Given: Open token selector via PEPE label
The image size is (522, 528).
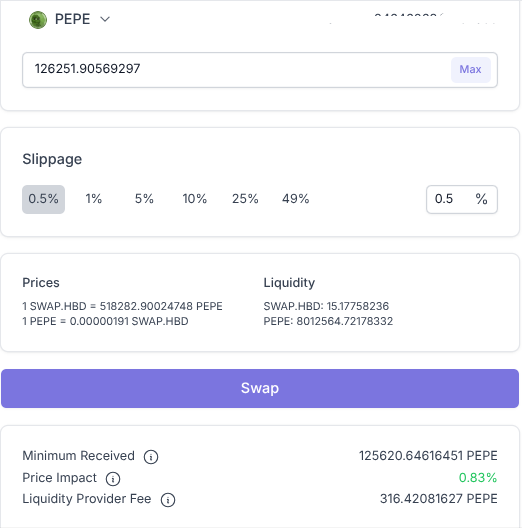Looking at the screenshot, I should coord(72,19).
